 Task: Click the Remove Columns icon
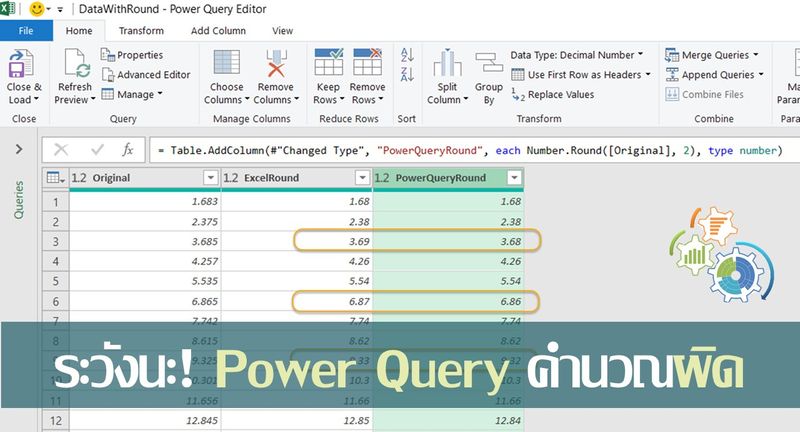[x=276, y=66]
